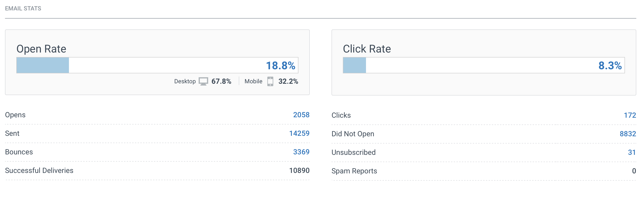Click the Spam Reports value 0

point(634,171)
